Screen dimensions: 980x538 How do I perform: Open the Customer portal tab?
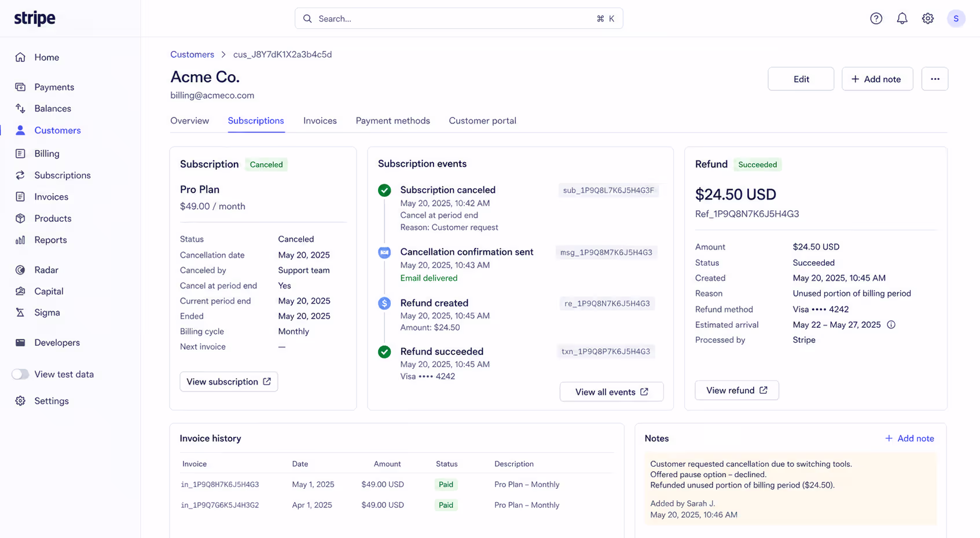482,120
